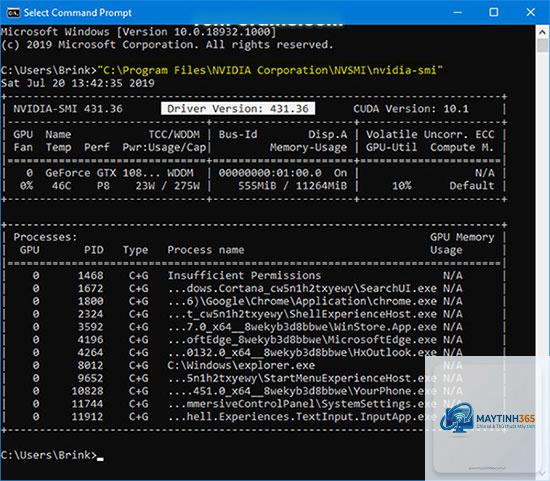Click the 'Select Command Prompt' title text
The height and width of the screenshot is (481, 550).
pos(78,13)
